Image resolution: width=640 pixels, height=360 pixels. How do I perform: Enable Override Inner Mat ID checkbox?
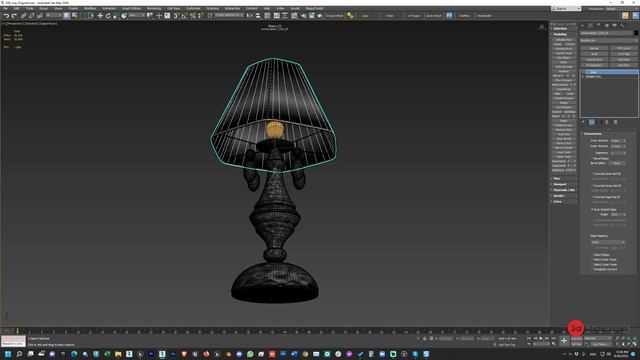coord(592,174)
